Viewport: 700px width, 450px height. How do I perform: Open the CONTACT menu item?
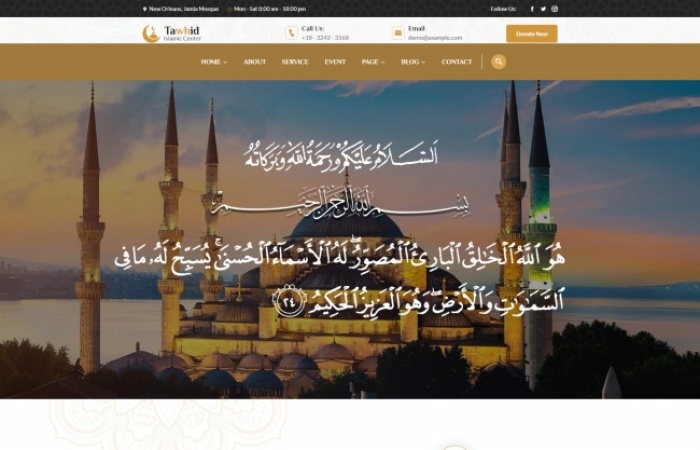click(x=457, y=62)
